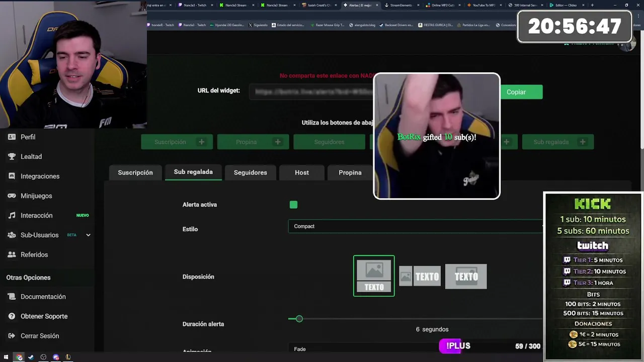Switch to the Seguidores tab
Screen dimensions: 644x362
coord(250,172)
